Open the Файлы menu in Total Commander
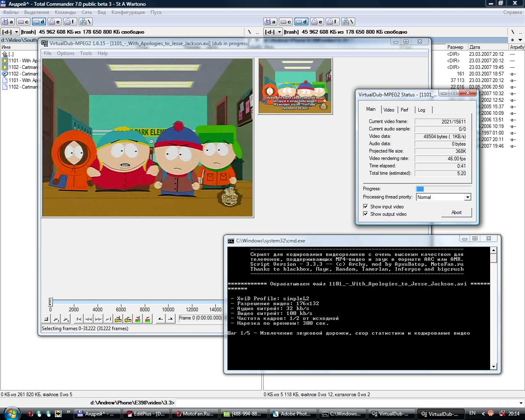 coord(11,12)
